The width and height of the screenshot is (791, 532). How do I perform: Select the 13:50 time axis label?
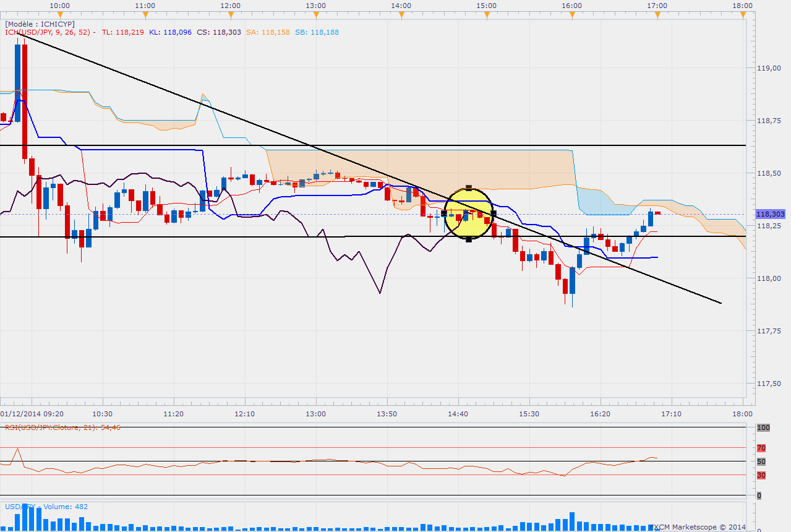(x=387, y=413)
